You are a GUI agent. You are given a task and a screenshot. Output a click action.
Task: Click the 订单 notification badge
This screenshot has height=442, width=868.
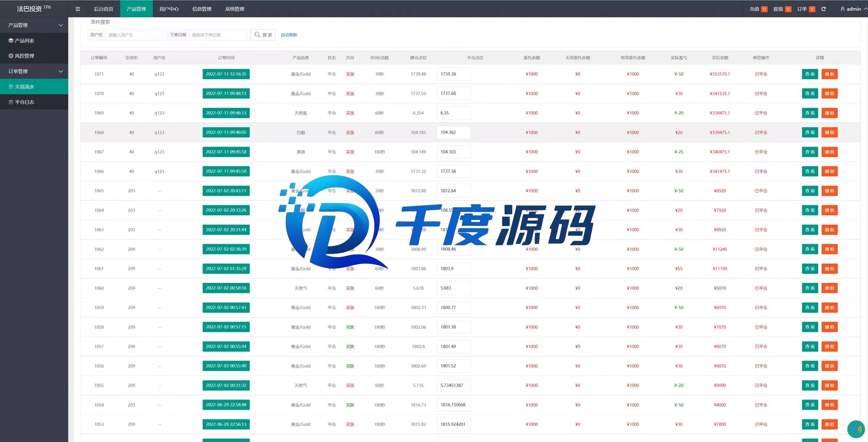(812, 9)
